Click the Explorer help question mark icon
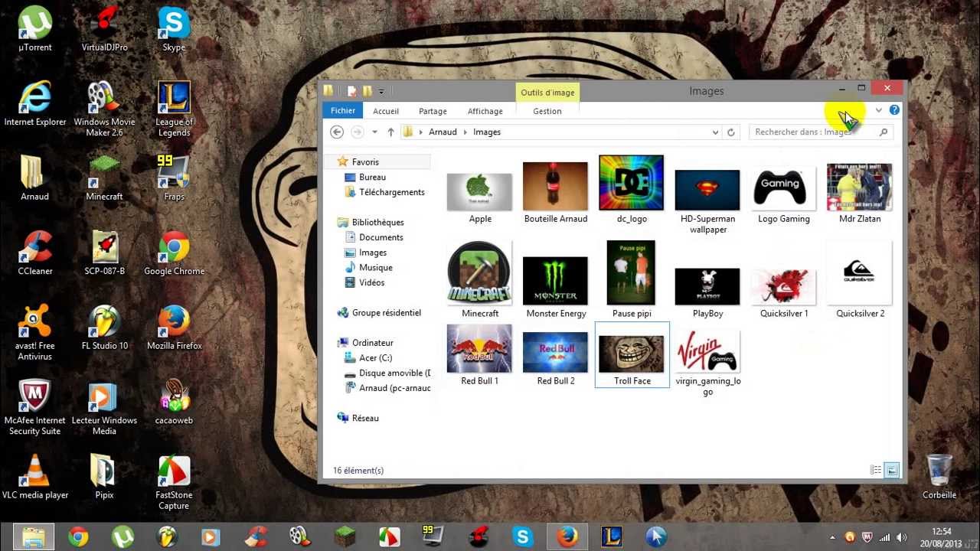 [894, 110]
